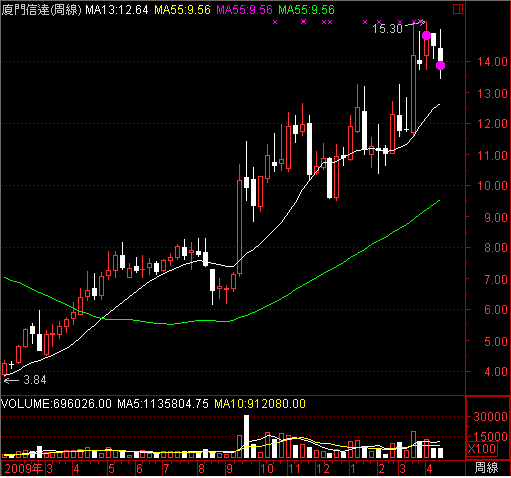Select the 廈門信達(周線) chart title

click(x=41, y=10)
